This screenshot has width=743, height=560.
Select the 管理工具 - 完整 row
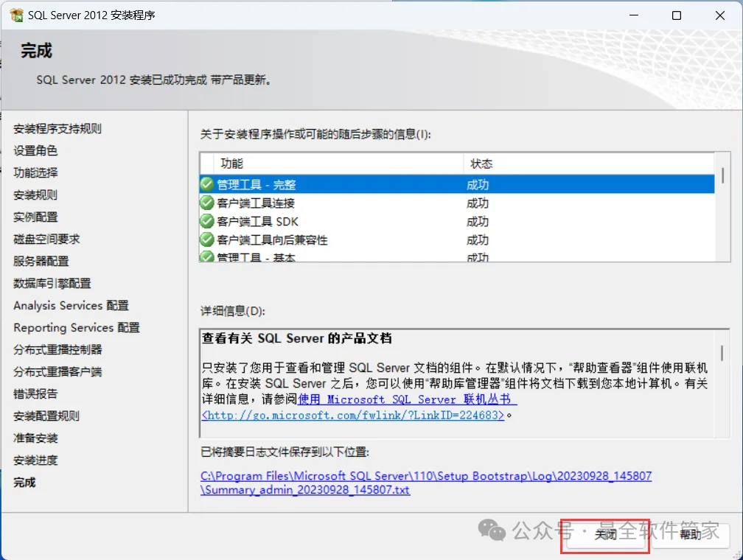pyautogui.click(x=457, y=184)
